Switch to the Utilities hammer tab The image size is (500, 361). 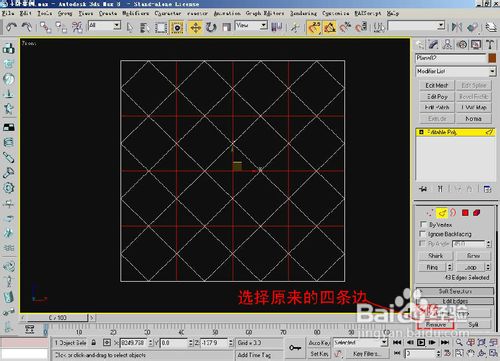click(490, 44)
